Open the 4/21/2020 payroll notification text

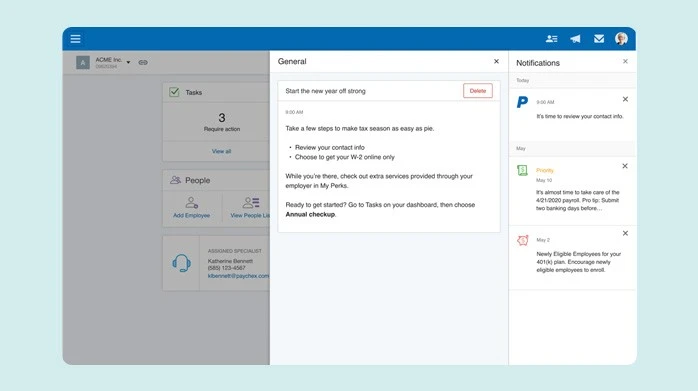tap(578, 200)
